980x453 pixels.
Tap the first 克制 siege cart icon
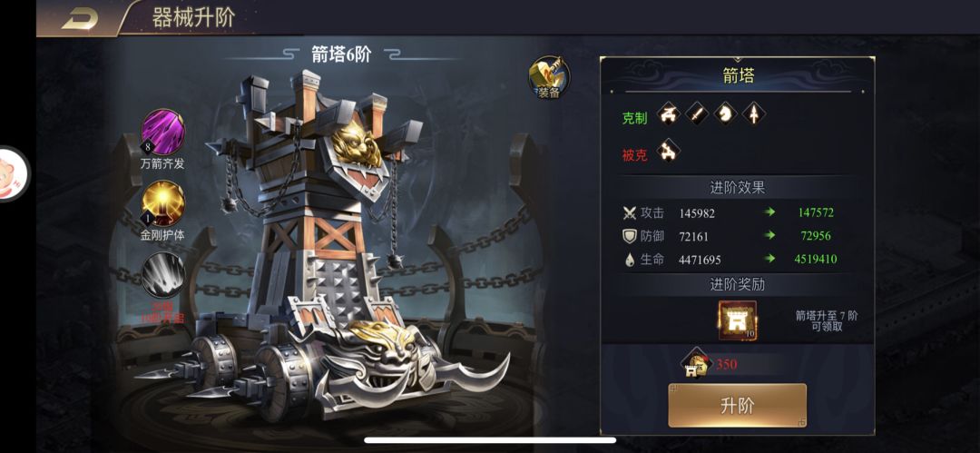pyautogui.click(x=669, y=113)
